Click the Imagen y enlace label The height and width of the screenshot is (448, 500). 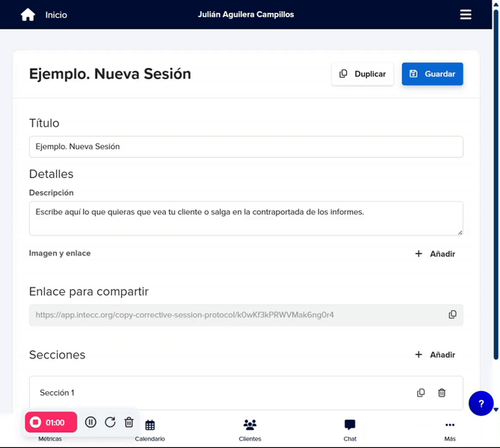(60, 253)
